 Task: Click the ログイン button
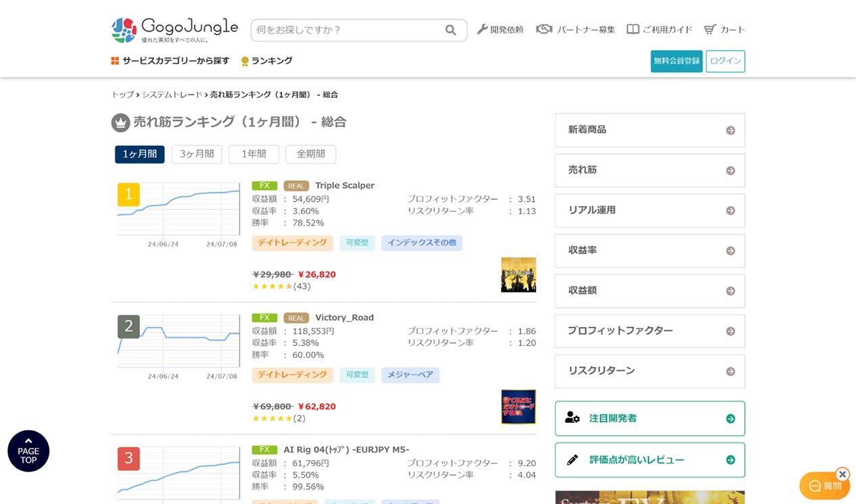click(726, 61)
